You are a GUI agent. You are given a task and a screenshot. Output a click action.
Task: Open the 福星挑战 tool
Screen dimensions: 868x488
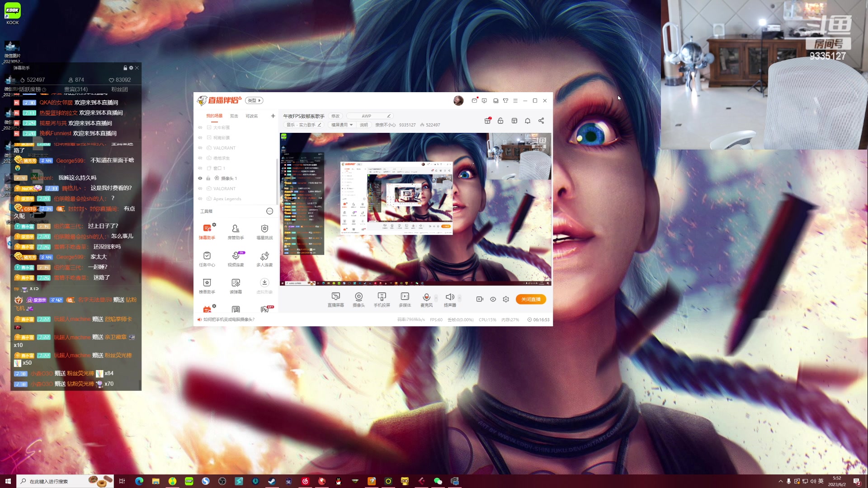[264, 231]
